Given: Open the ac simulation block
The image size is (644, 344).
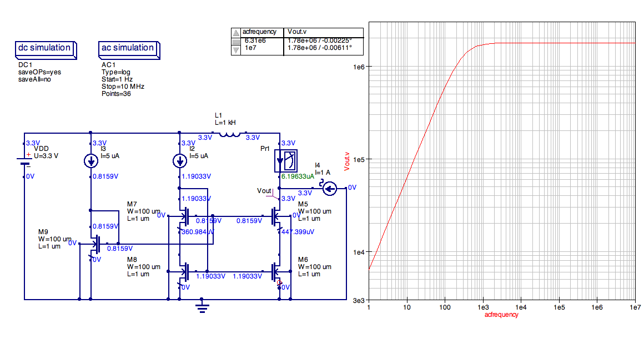Looking at the screenshot, I should coord(127,49).
